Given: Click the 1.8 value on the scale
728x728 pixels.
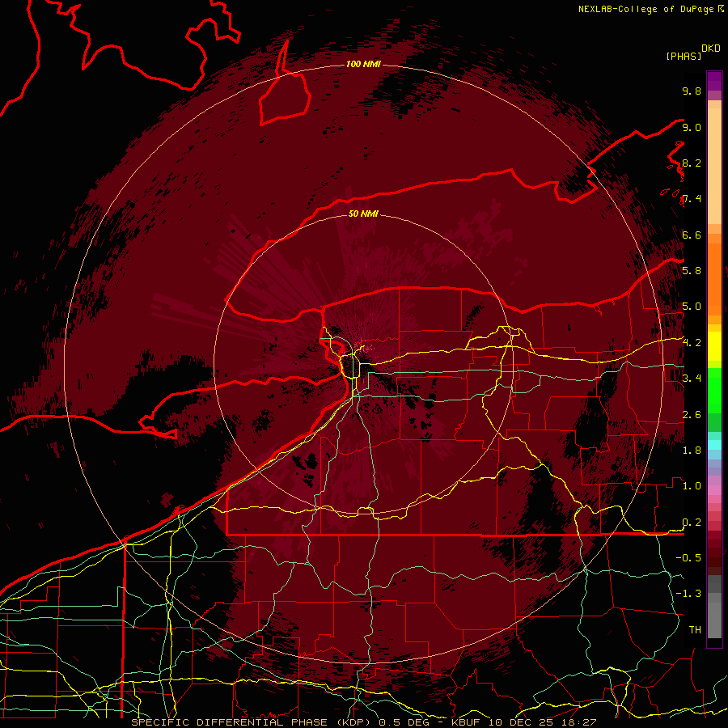Looking at the screenshot, I should (x=692, y=451).
